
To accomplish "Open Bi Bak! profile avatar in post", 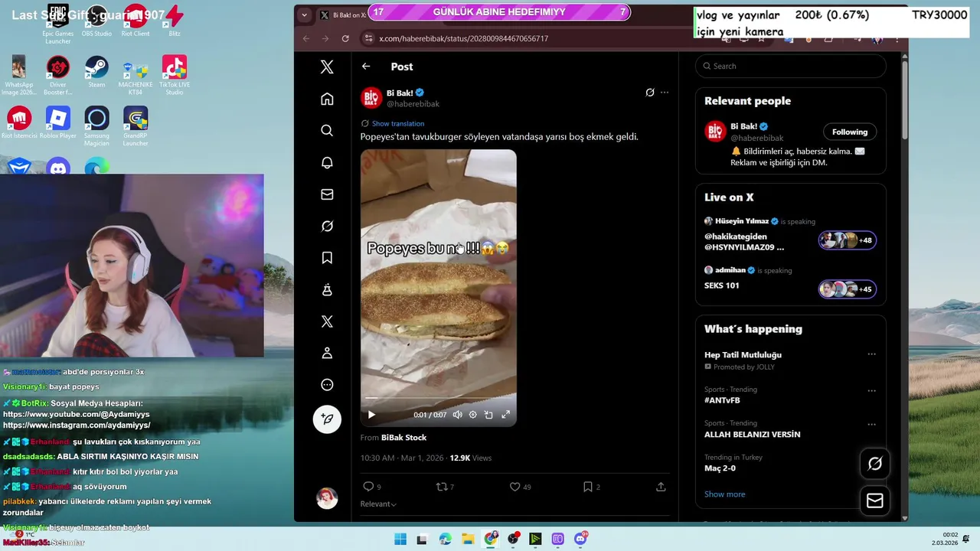I will coord(371,98).
